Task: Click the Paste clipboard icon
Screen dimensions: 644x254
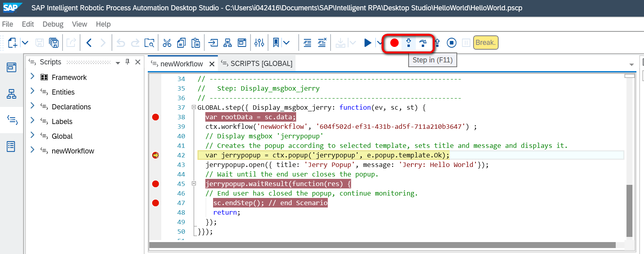Action: coord(196,43)
